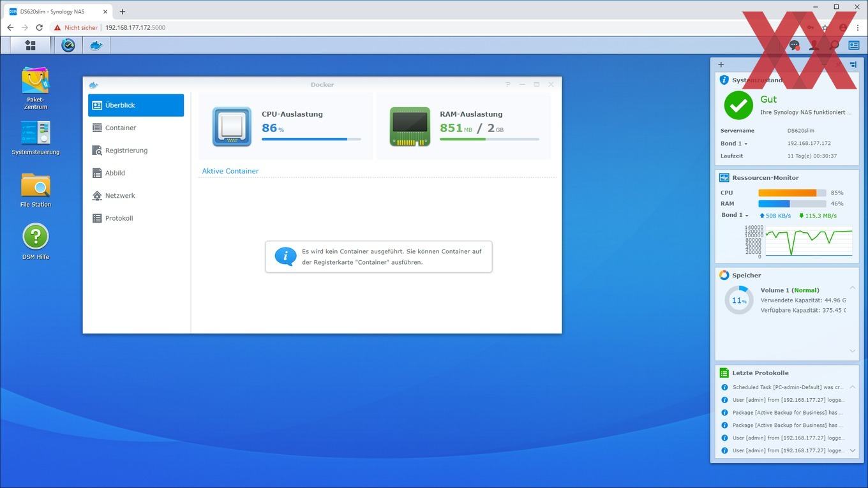Open a new browser tab

pos(123,11)
